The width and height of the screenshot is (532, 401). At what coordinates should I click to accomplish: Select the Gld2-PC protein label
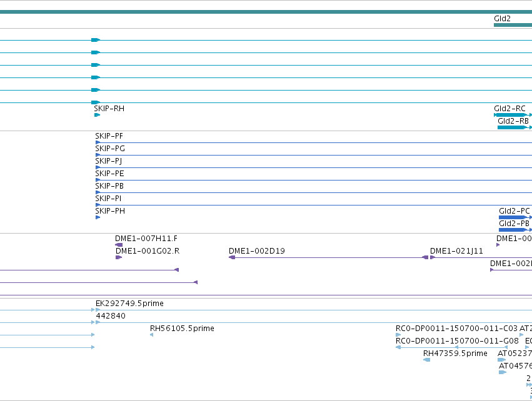514,211
